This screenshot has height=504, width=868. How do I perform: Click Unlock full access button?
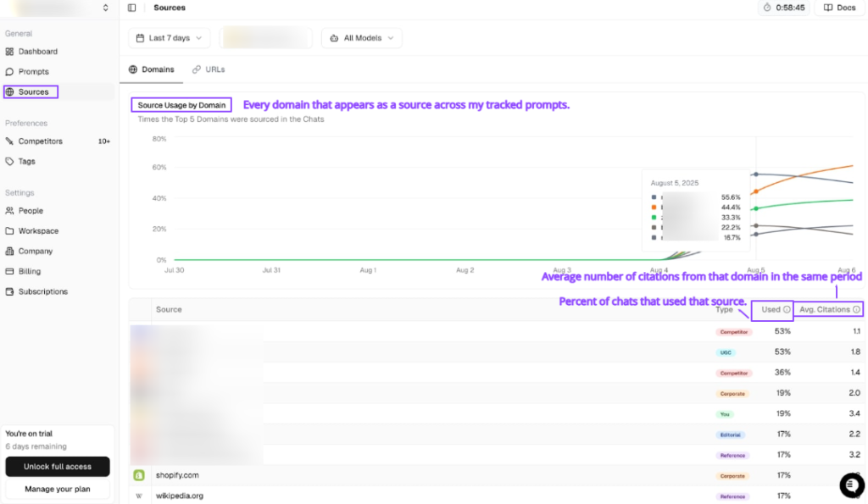click(58, 467)
